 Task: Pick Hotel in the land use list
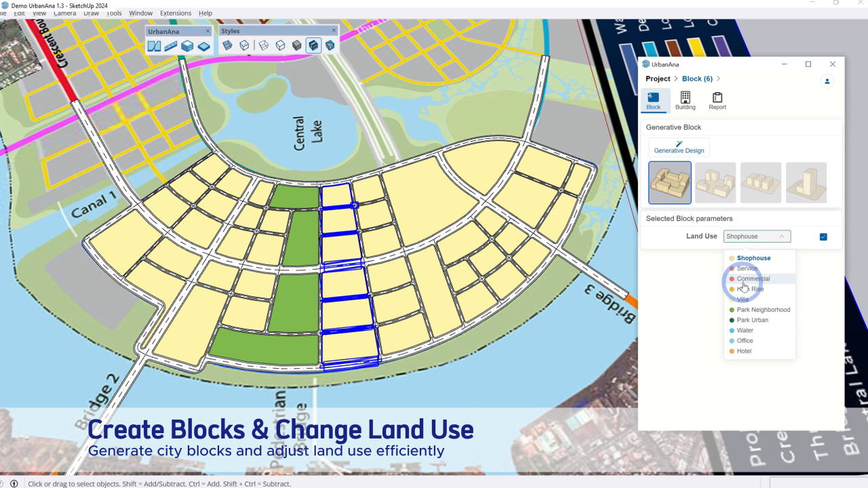(x=744, y=351)
